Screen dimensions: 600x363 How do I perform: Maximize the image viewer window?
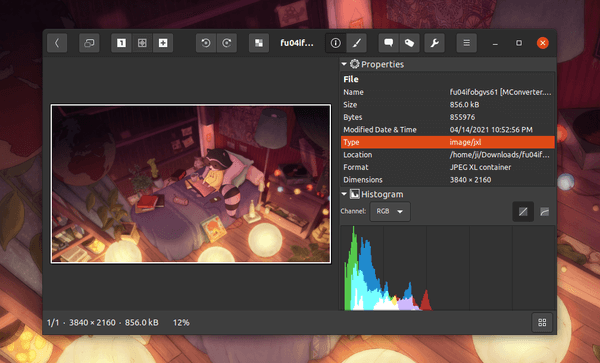(519, 43)
